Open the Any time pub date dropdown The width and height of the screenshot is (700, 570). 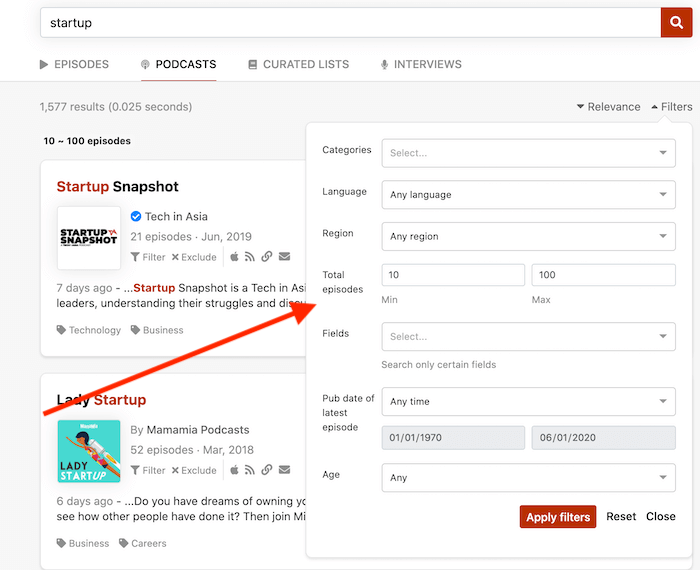[x=529, y=401]
